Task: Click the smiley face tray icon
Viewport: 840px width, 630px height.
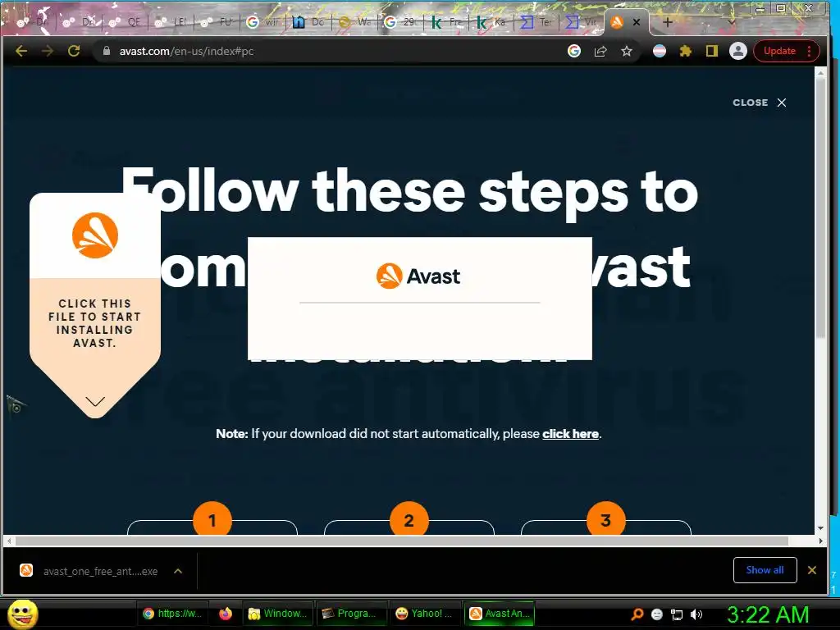Action: click(x=657, y=614)
